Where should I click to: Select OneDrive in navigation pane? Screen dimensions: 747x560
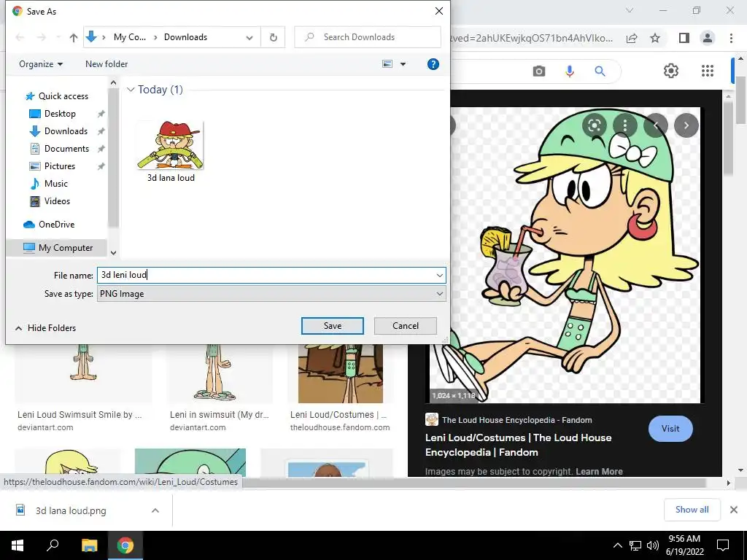coord(56,225)
